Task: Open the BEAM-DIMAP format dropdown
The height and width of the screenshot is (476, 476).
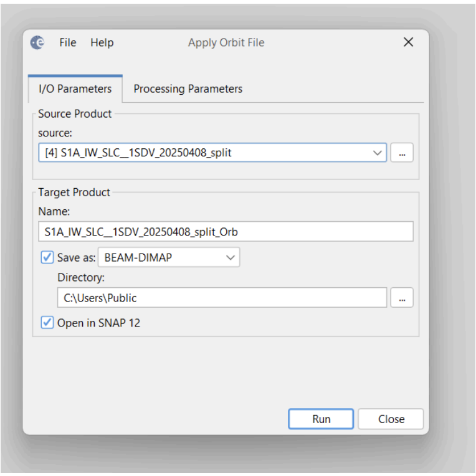Action: coord(169,257)
